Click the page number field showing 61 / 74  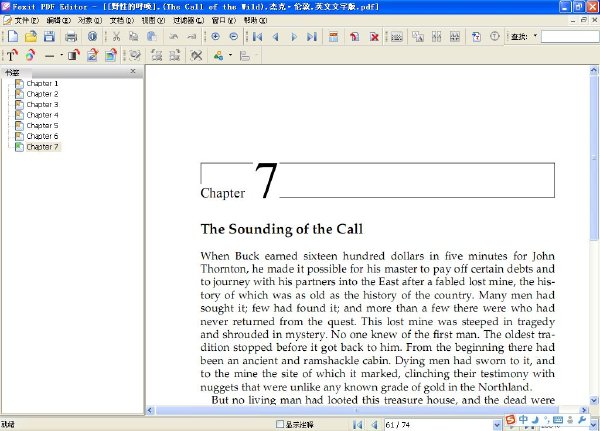pyautogui.click(x=438, y=425)
